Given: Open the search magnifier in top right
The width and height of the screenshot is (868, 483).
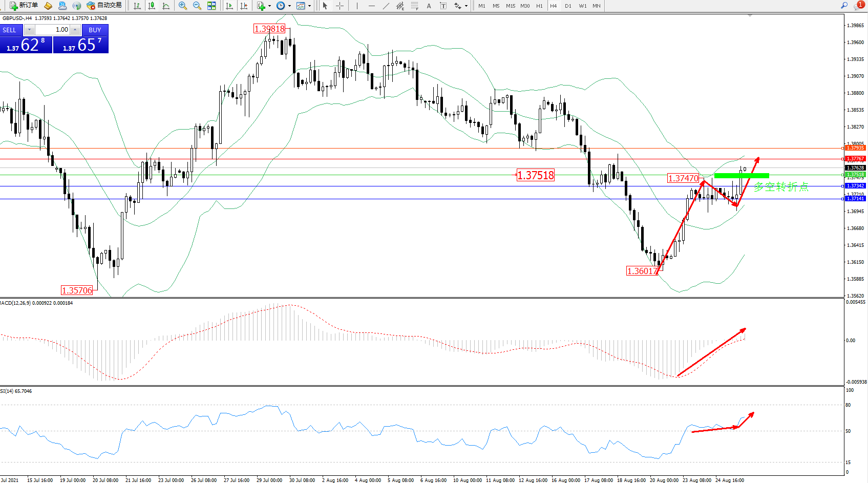Looking at the screenshot, I should pos(844,5).
